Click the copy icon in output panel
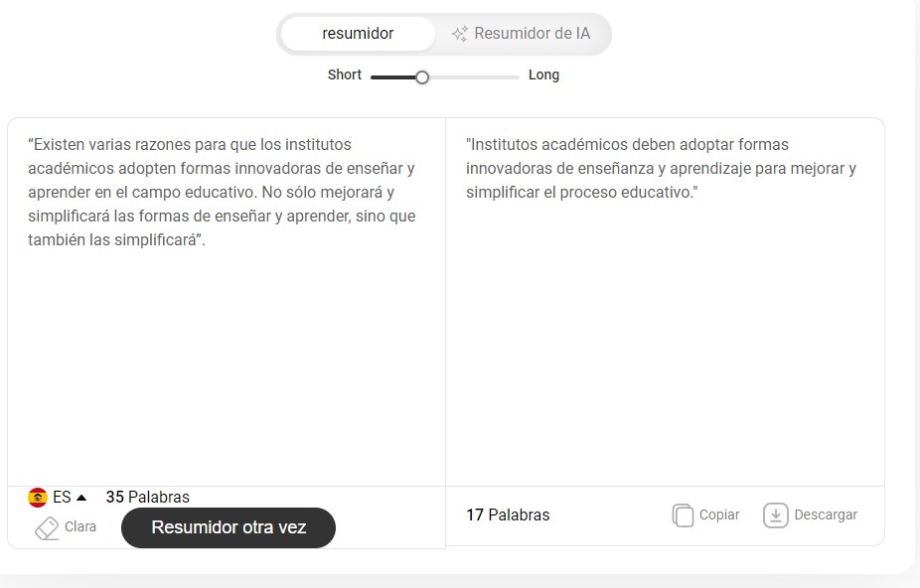This screenshot has height=588, width=920. click(683, 515)
